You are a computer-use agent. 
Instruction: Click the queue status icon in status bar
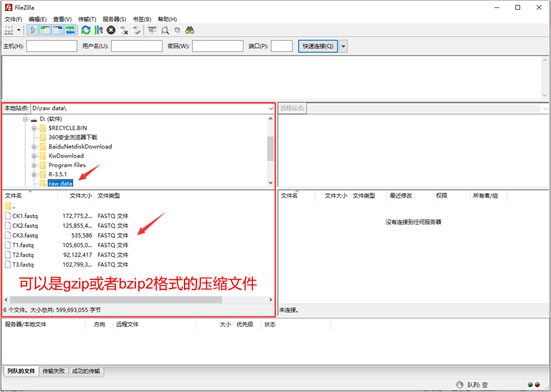460,385
